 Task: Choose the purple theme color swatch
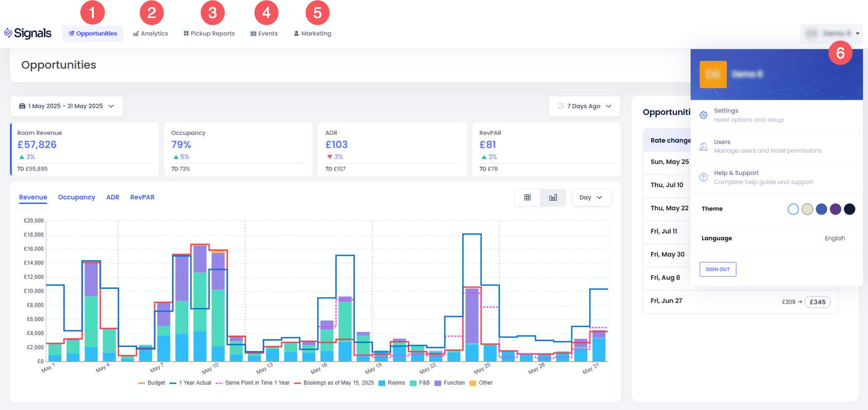click(x=835, y=209)
